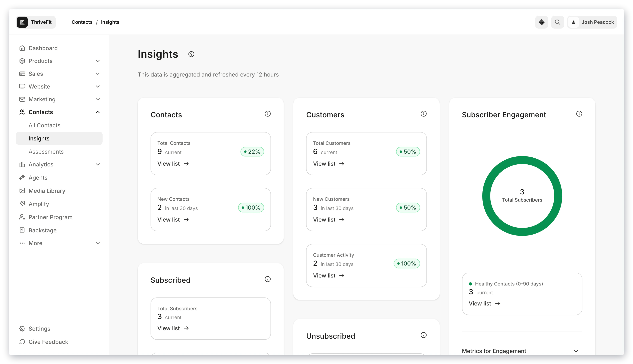Click the Dashboard home icon
Viewport: 633px width, 364px height.
[22, 48]
